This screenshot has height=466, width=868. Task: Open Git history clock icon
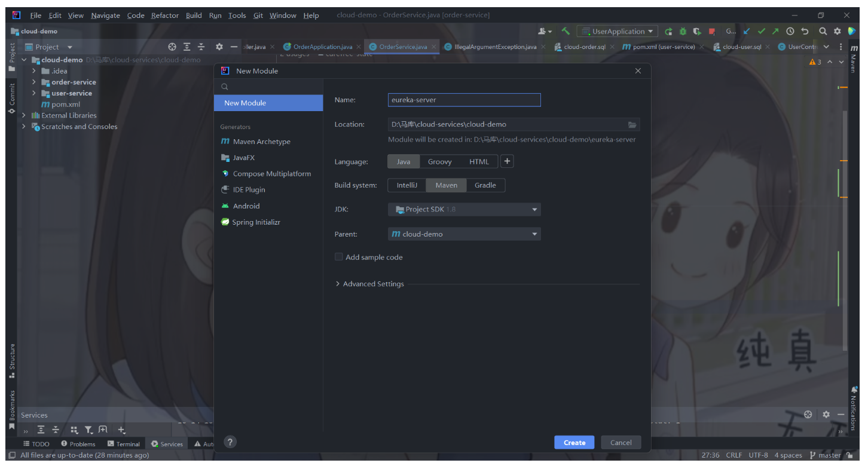coord(790,31)
